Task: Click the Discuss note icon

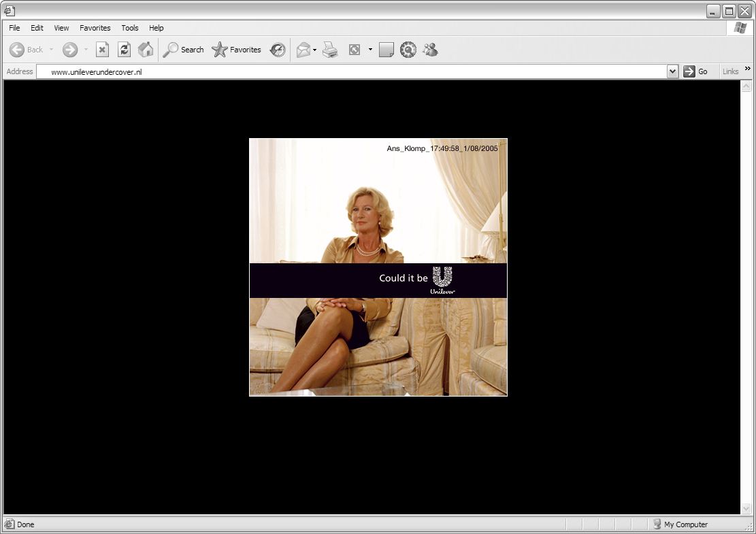Action: pyautogui.click(x=387, y=50)
